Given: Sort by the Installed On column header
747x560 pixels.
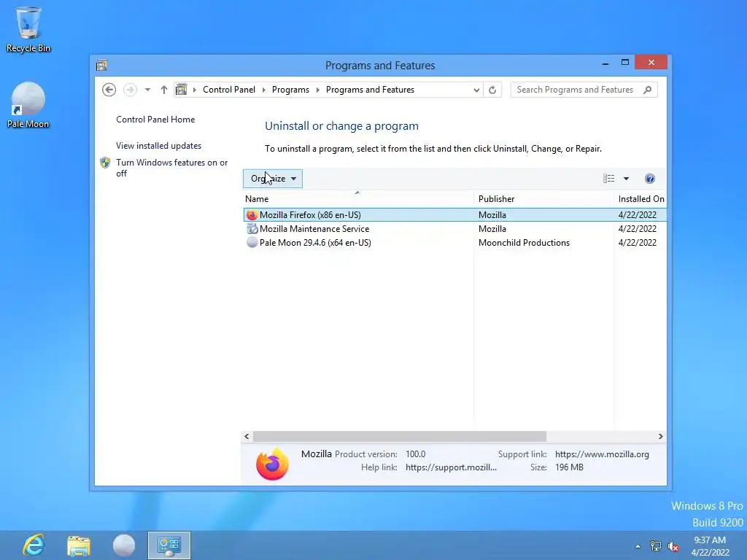Looking at the screenshot, I should 640,199.
